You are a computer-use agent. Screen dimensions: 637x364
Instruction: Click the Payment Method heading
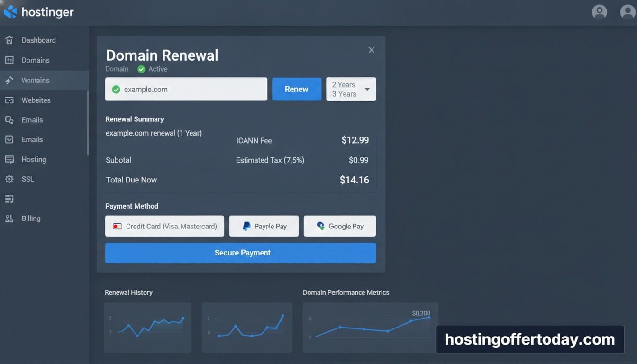132,206
